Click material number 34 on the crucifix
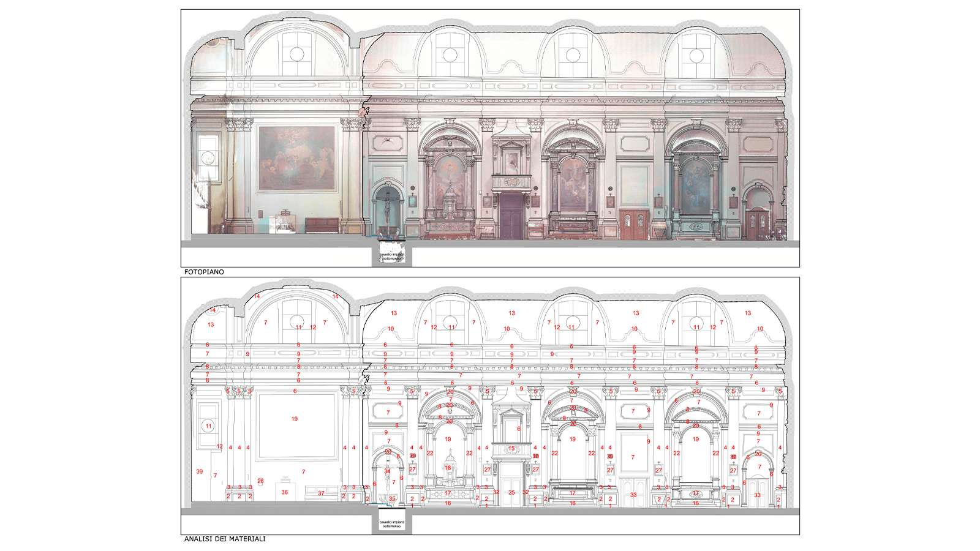Viewport: 980px width, 551px height. point(387,471)
